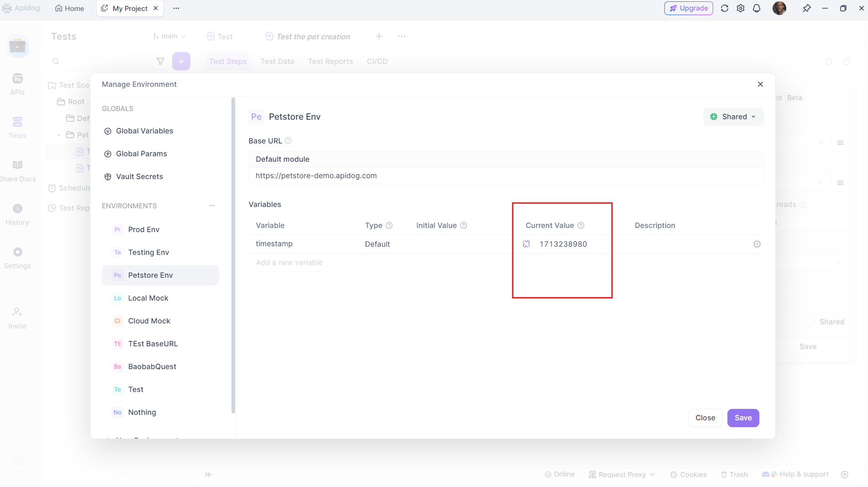This screenshot has width=868, height=487.
Task: Select the Testing Env environment
Action: tap(160, 252)
